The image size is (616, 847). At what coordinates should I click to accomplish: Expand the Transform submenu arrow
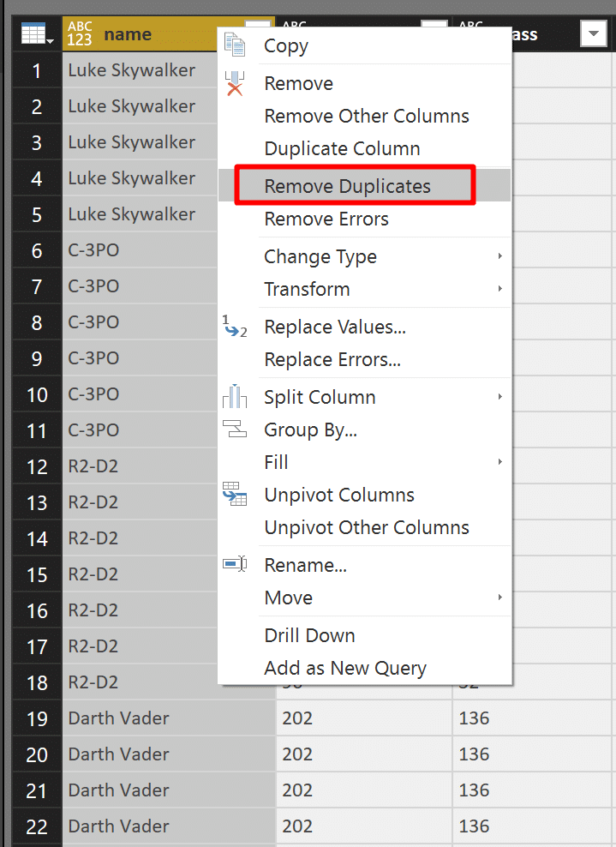(x=500, y=288)
